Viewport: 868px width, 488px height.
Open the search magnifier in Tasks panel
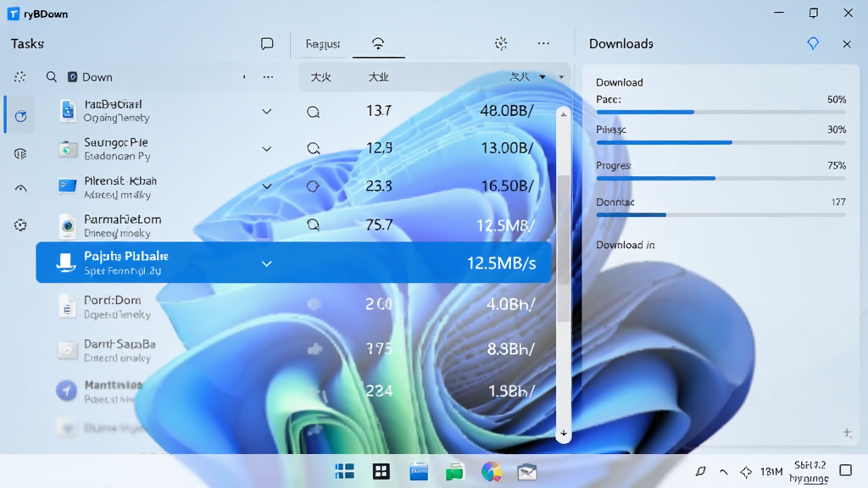(x=52, y=77)
